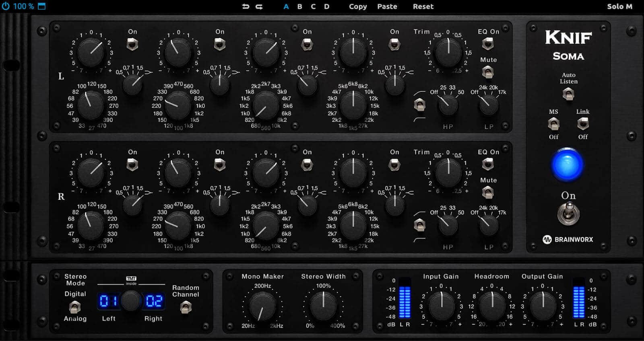Screen dimensions: 644x341
Task: Switch the MS toggle
Action: coord(553,124)
